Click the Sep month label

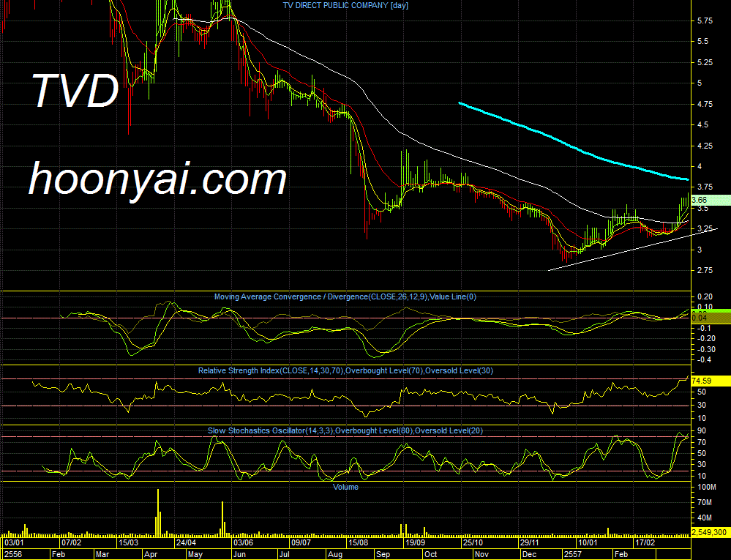[383, 554]
